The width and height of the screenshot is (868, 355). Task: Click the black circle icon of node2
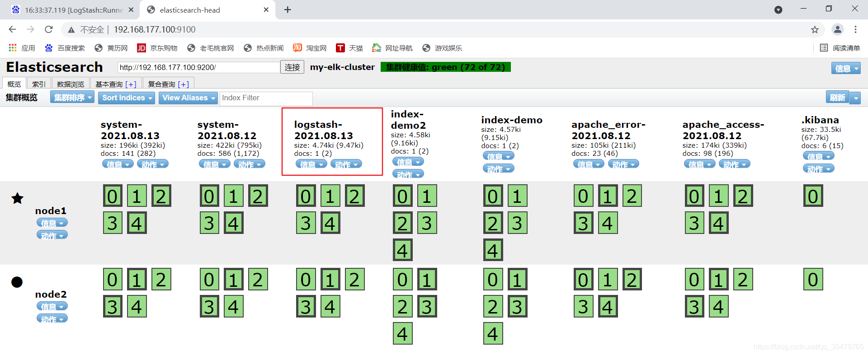tap(17, 282)
